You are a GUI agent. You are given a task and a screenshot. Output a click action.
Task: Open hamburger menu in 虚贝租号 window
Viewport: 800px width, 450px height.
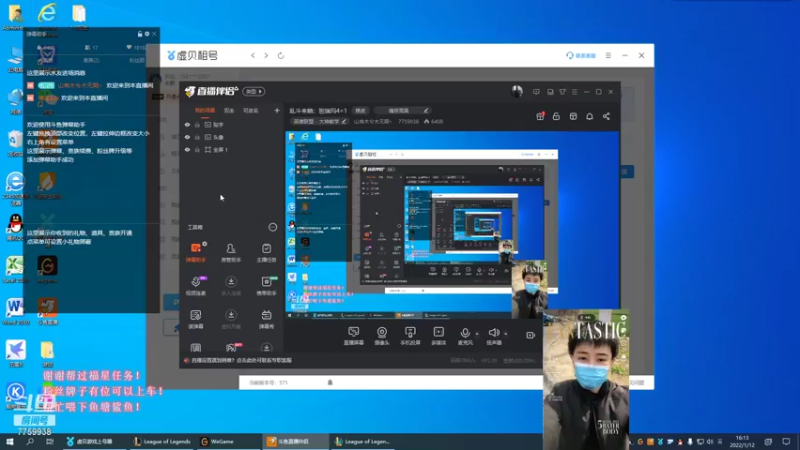[608, 55]
